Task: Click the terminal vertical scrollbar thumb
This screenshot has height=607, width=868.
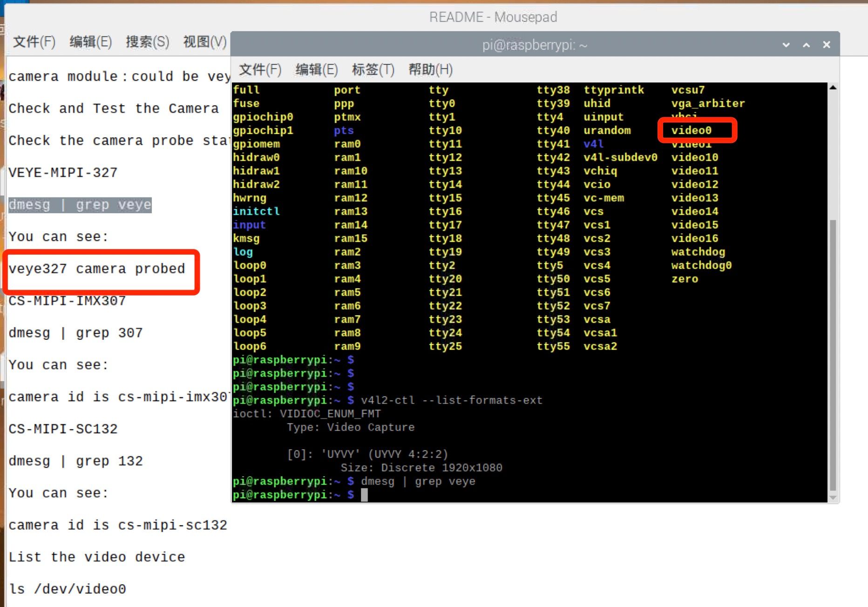Action: point(833,355)
